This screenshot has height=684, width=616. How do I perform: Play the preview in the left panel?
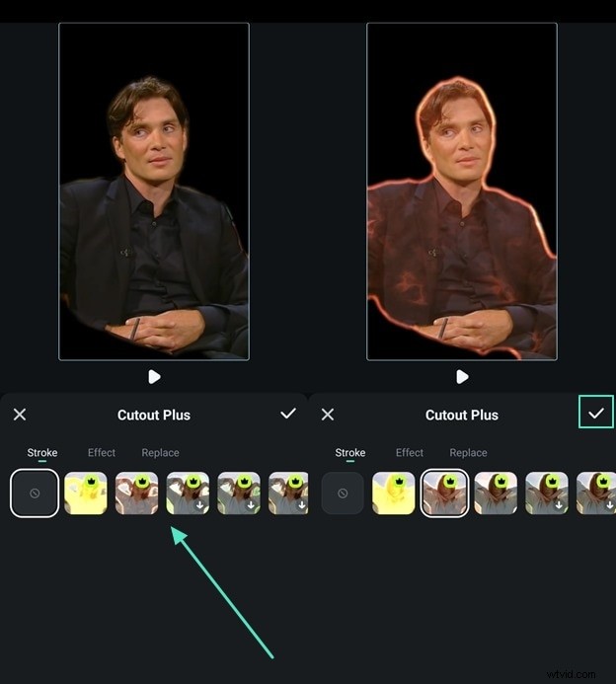point(154,376)
